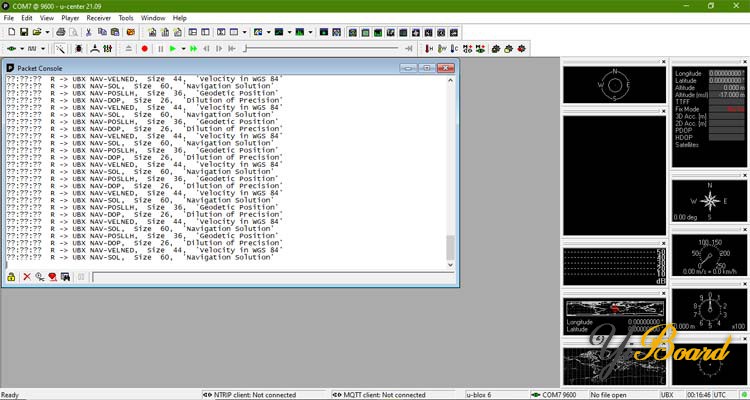Toggle the Packet Console lock icon

click(10, 277)
